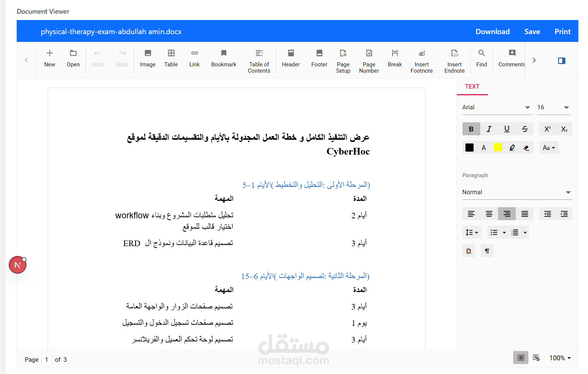Click the Save button
Viewport: 588px width, 374px height.
point(532,32)
